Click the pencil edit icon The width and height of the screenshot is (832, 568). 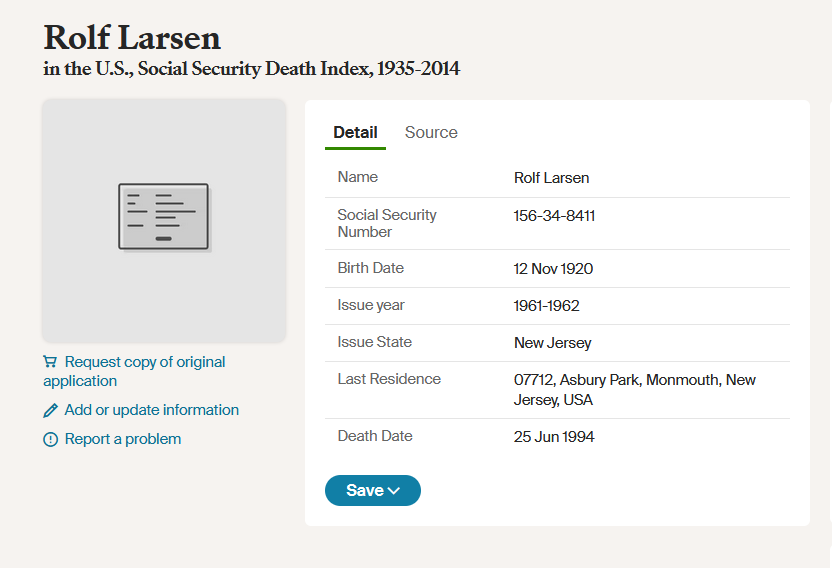click(x=51, y=410)
